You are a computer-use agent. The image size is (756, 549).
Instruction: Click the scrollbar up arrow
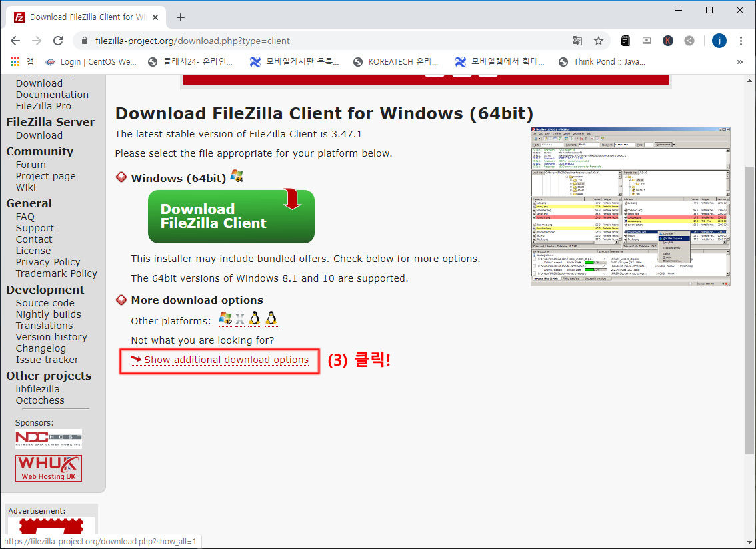tap(749, 80)
